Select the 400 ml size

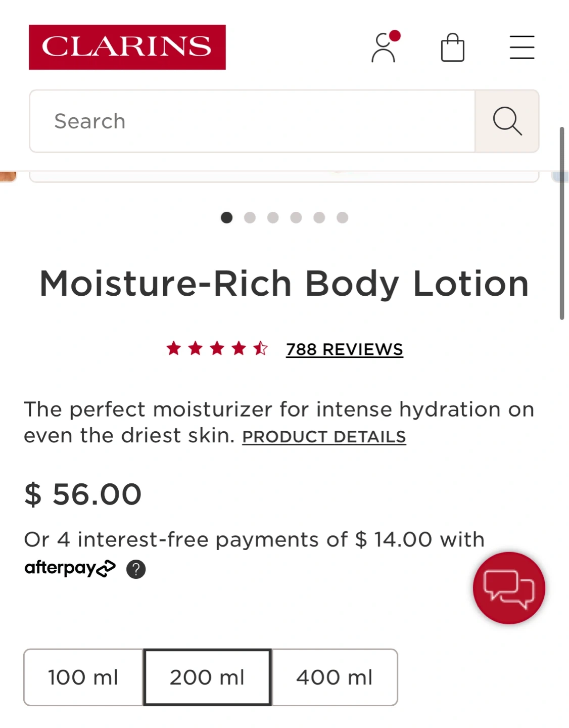coord(335,677)
